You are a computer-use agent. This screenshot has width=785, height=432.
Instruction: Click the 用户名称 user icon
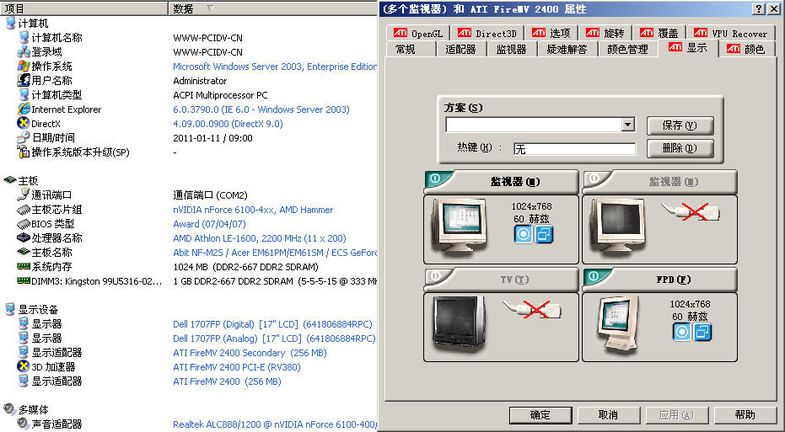point(24,80)
